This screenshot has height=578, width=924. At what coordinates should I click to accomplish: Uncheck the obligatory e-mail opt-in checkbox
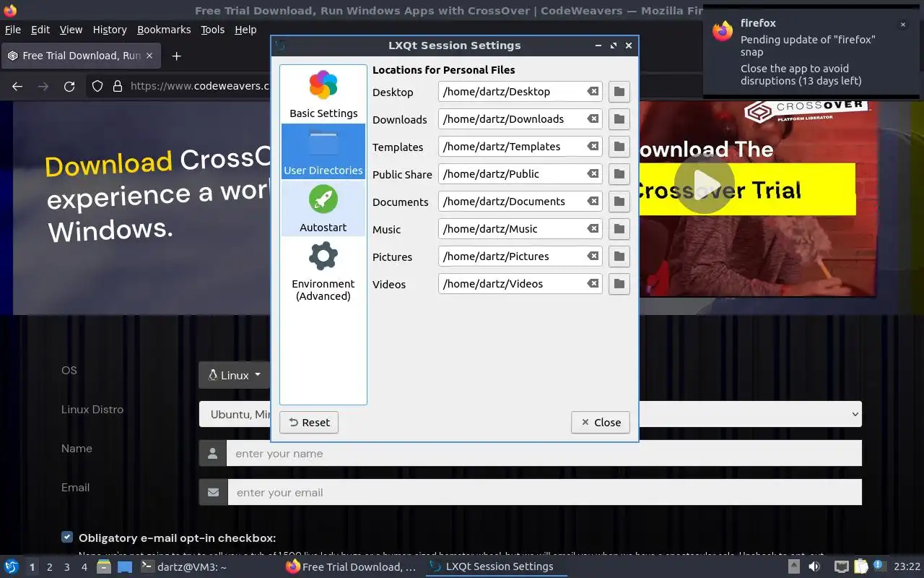coord(67,537)
